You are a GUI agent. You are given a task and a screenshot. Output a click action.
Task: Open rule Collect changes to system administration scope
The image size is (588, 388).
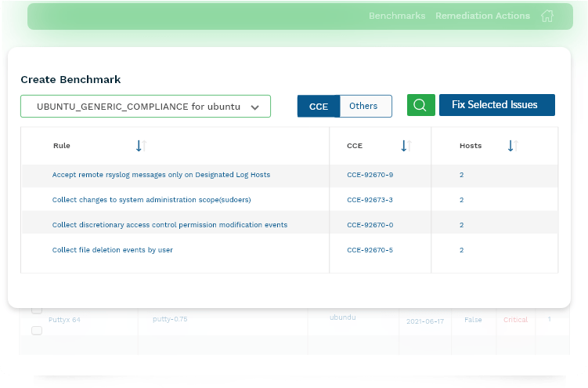(x=151, y=200)
